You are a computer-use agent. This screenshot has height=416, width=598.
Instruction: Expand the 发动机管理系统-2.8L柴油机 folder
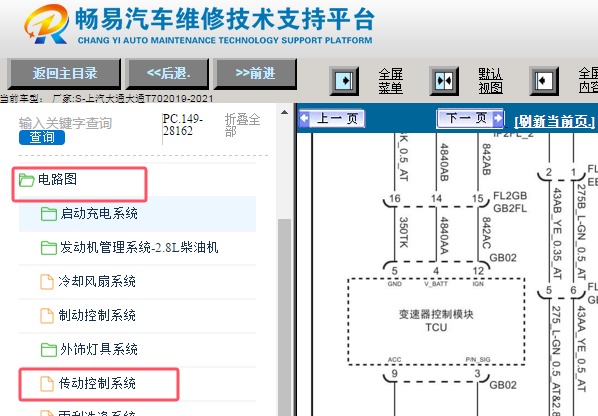click(139, 247)
